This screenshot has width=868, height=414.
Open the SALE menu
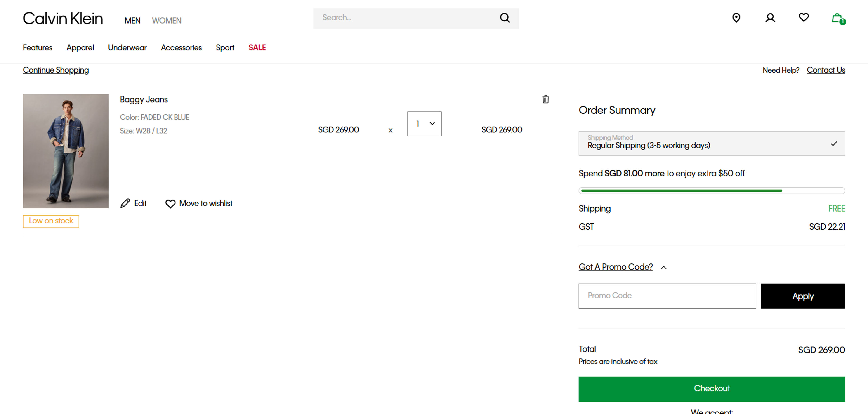[257, 47]
